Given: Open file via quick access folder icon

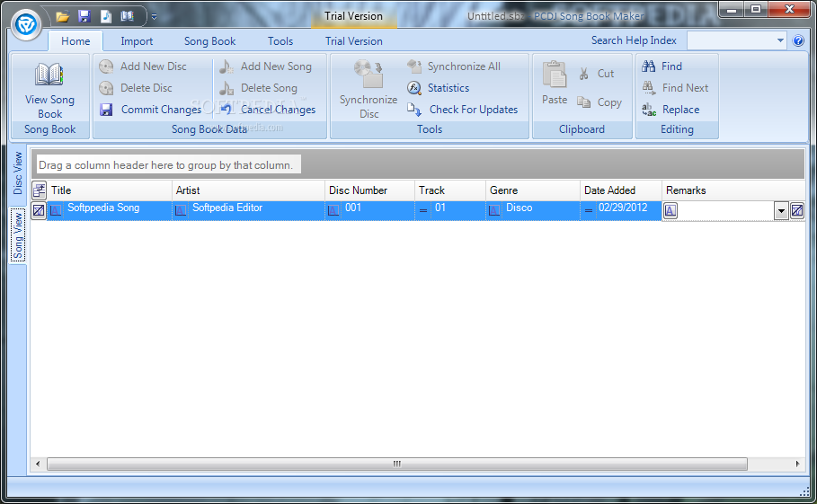Looking at the screenshot, I should coord(63,17).
